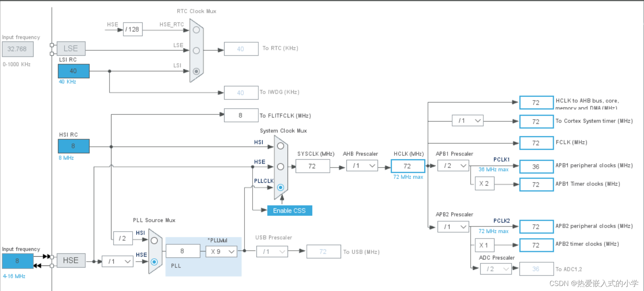Click the LSI RC 40 block
This screenshot has height=291, width=644.
(x=74, y=71)
